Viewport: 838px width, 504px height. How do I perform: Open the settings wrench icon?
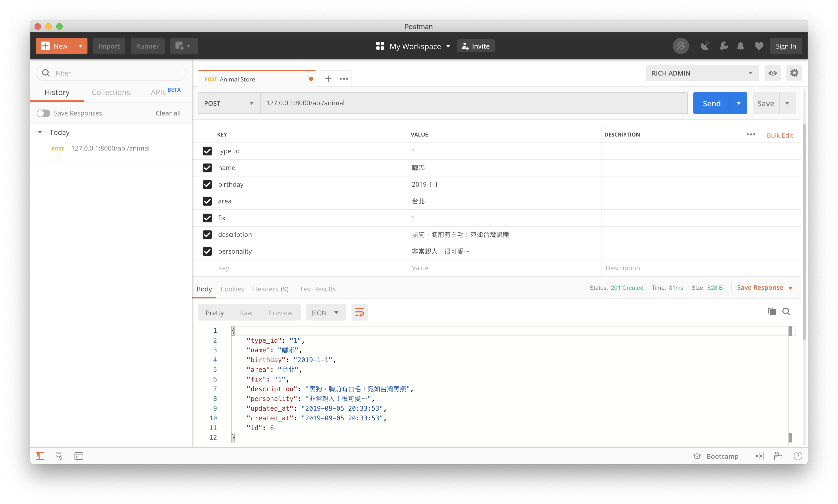point(724,46)
